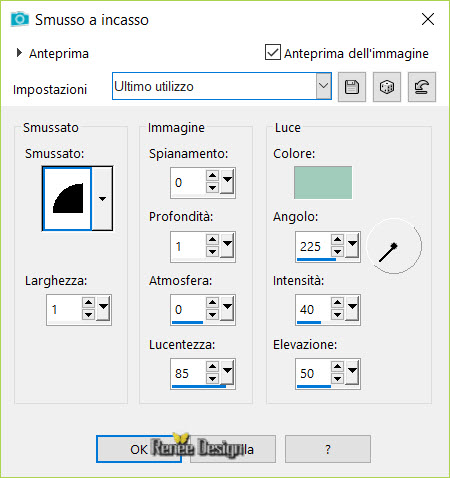Click the Colore light color swatch
450x478 pixels.
click(323, 183)
